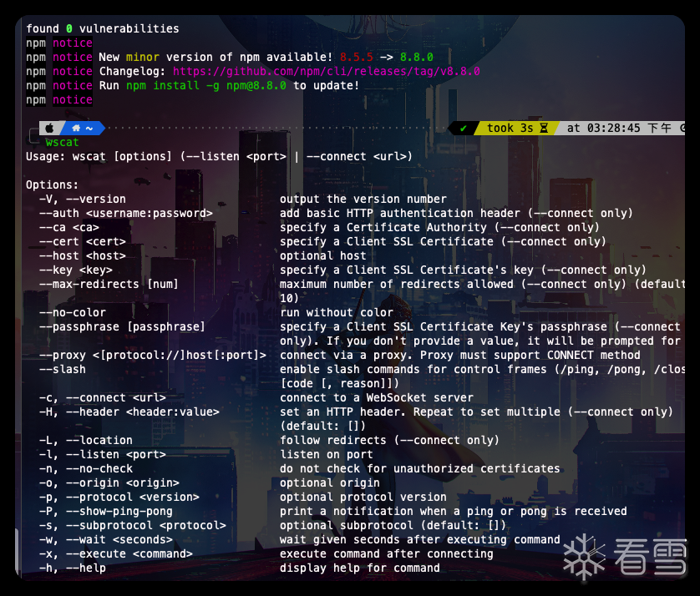700x596 pixels.
Task: Click the Apple logo in the prompt
Action: [48, 129]
